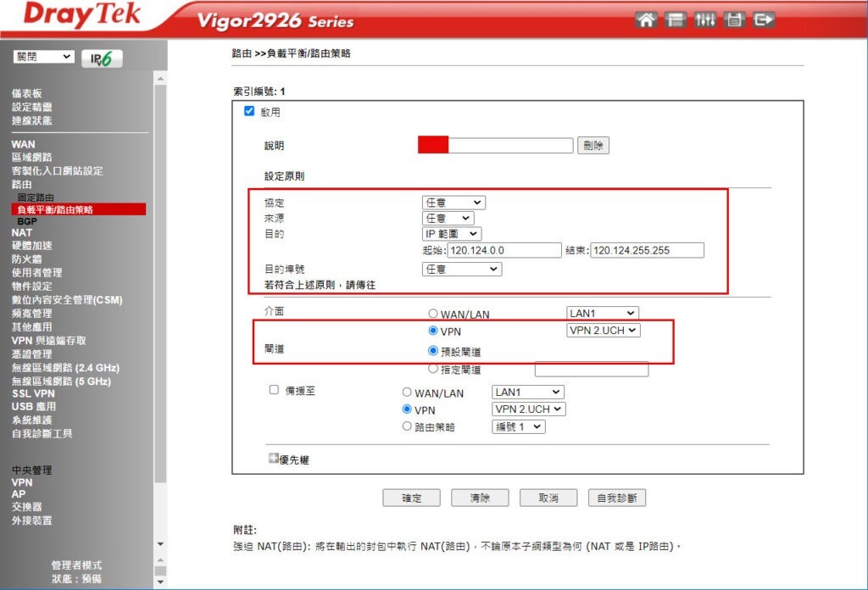This screenshot has height=590, width=868.
Task: Select WAN/LAN radio under 介面
Action: 433,314
